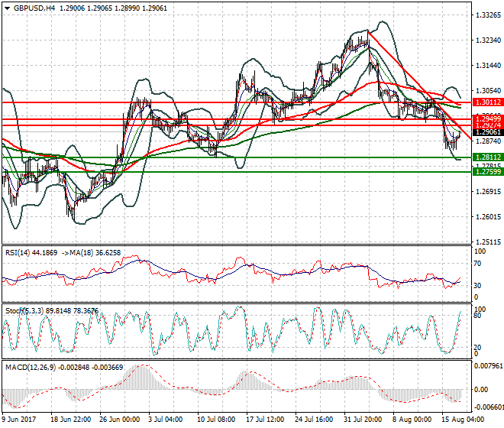This screenshot has width=504, height=428.
Task: Select the green 1.27599 support level label
Action: pyautogui.click(x=488, y=172)
